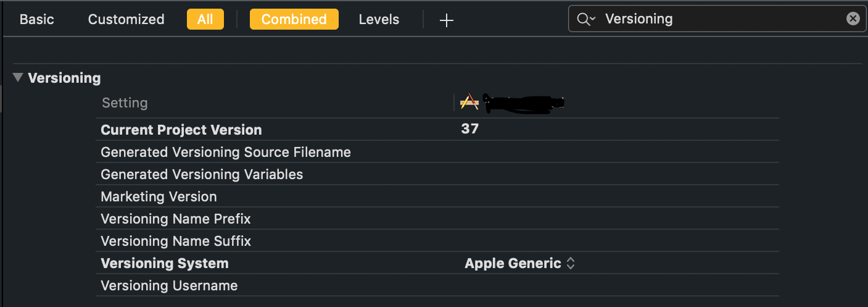Open the search magnifier options menu
The height and width of the screenshot is (307, 868).
(x=585, y=19)
